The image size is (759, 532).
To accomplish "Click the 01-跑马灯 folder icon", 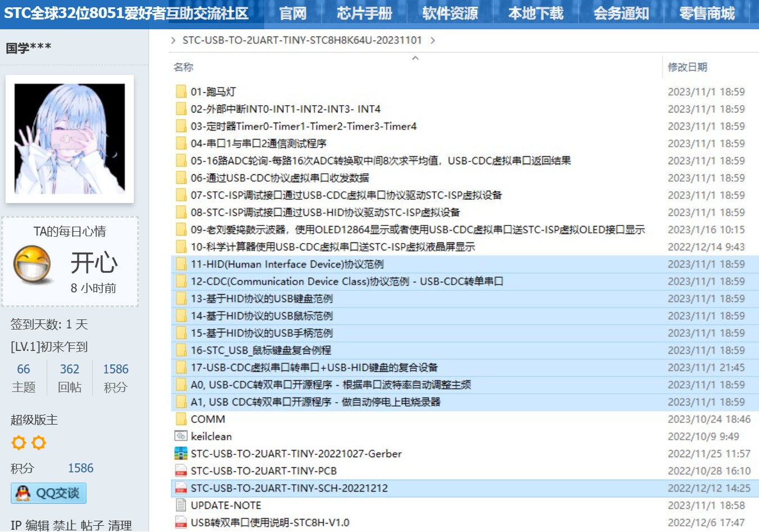I will 181,92.
